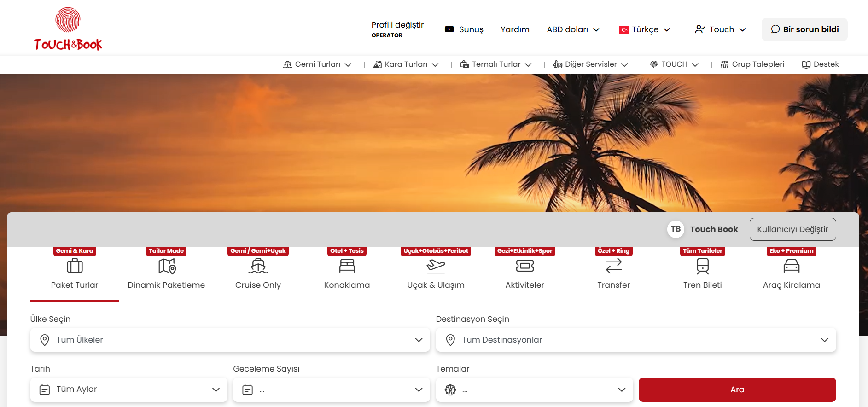This screenshot has height=407, width=868.
Task: Select the Araç Kiralama car icon
Action: [792, 266]
